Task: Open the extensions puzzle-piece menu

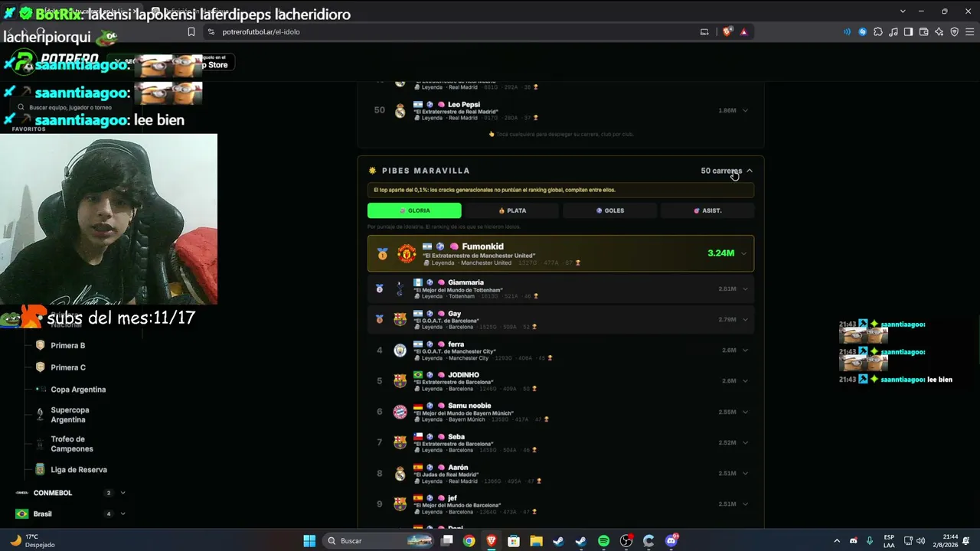Action: pos(878,31)
